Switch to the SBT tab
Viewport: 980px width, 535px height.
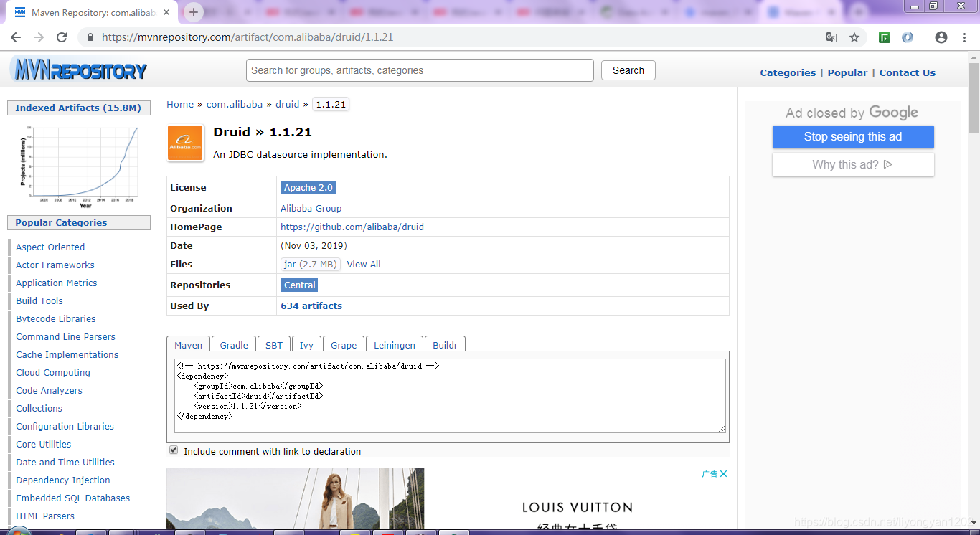pos(274,344)
